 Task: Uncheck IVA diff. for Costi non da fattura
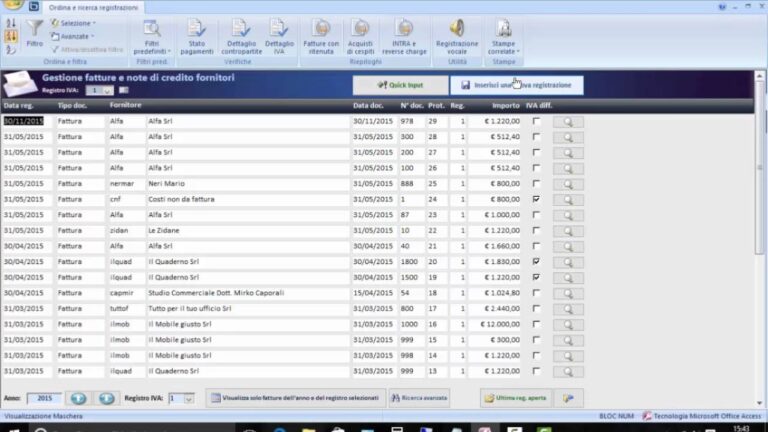[536, 199]
